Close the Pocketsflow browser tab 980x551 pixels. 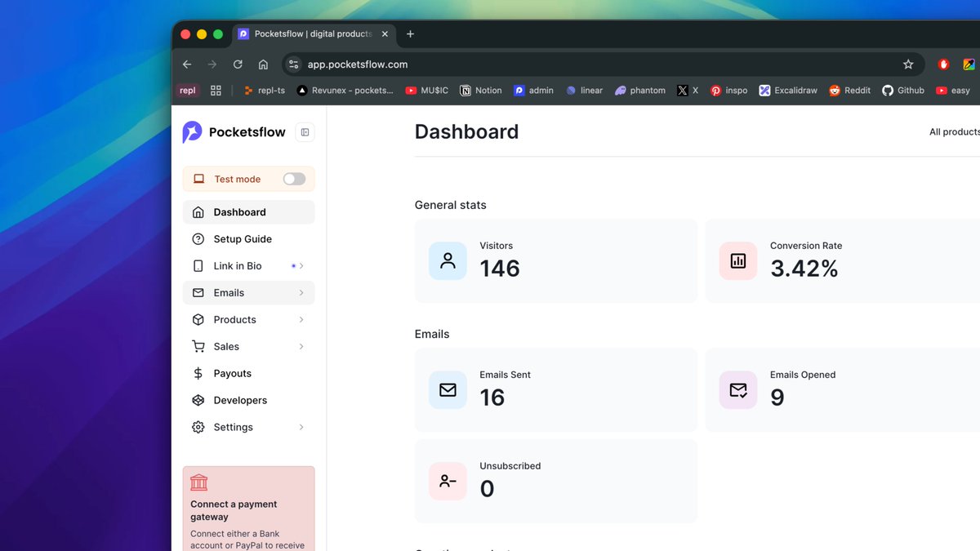385,34
